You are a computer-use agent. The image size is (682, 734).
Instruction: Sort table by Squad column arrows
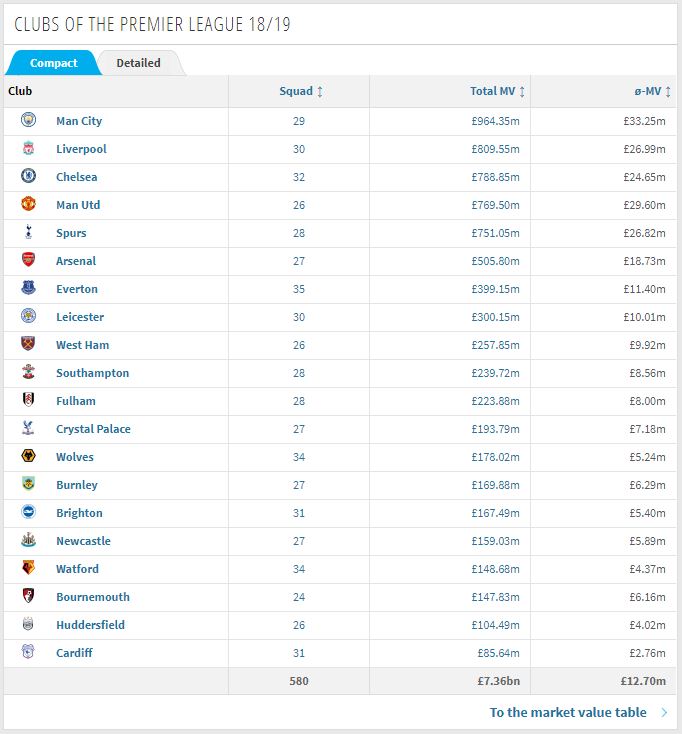pos(320,91)
